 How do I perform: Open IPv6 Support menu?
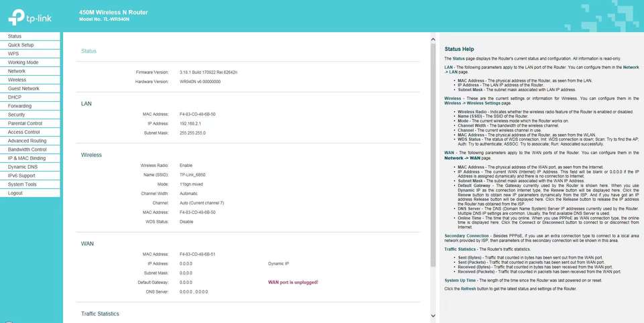30,176
